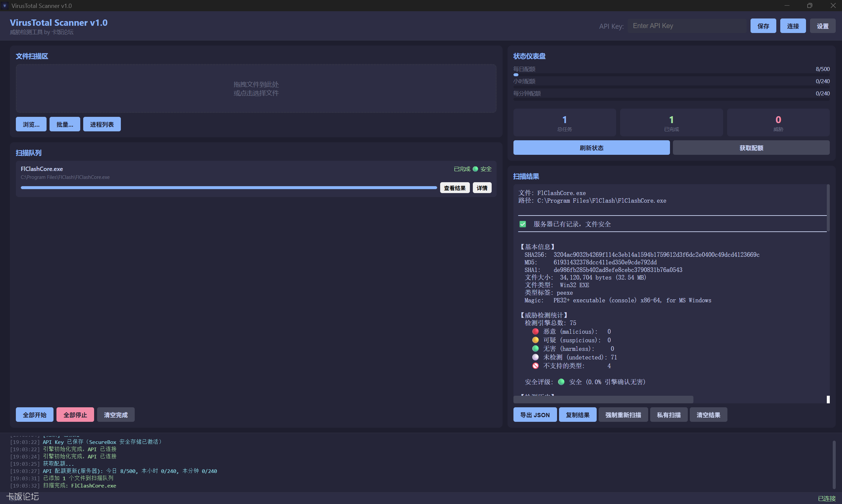
Task: Click the drag-and-drop file selection area
Action: tap(256, 89)
